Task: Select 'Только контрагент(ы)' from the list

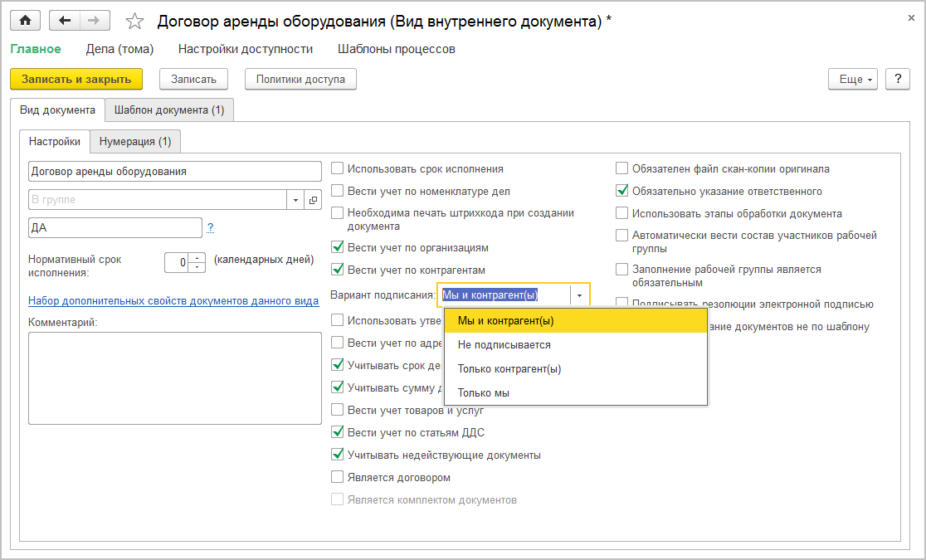Action: [x=509, y=368]
